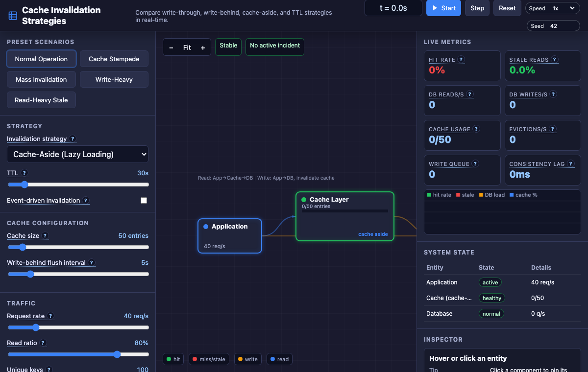Click the help icon next to CACHE USAGE
Image resolution: width=588 pixels, height=372 pixels.
pyautogui.click(x=476, y=129)
